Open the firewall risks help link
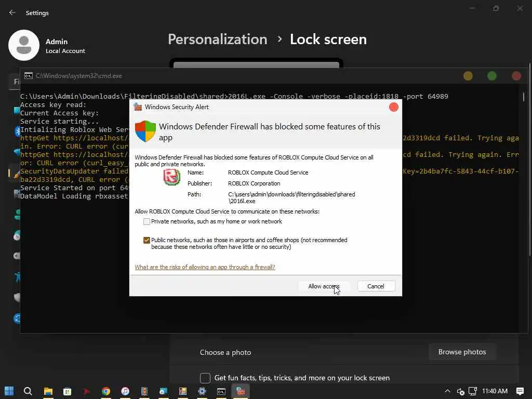The width and height of the screenshot is (532, 399). (205, 267)
